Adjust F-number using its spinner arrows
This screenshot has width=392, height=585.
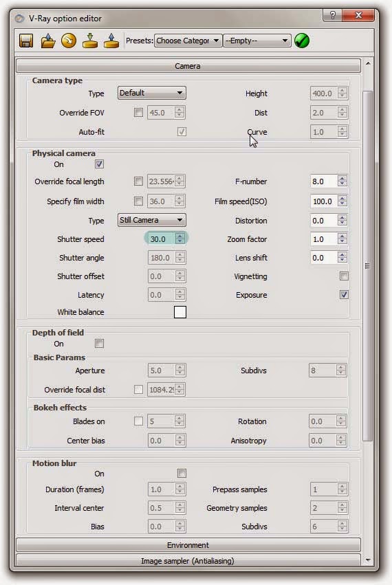click(342, 181)
